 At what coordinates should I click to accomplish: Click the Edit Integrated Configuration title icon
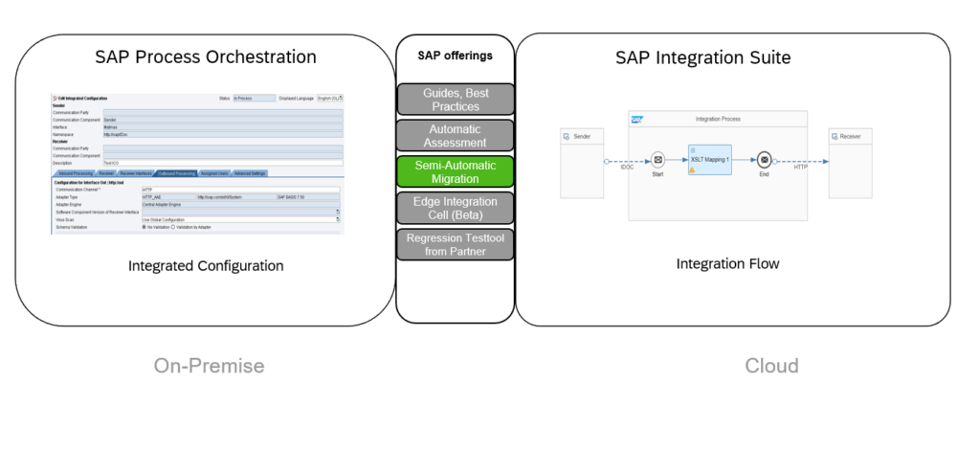(55, 99)
